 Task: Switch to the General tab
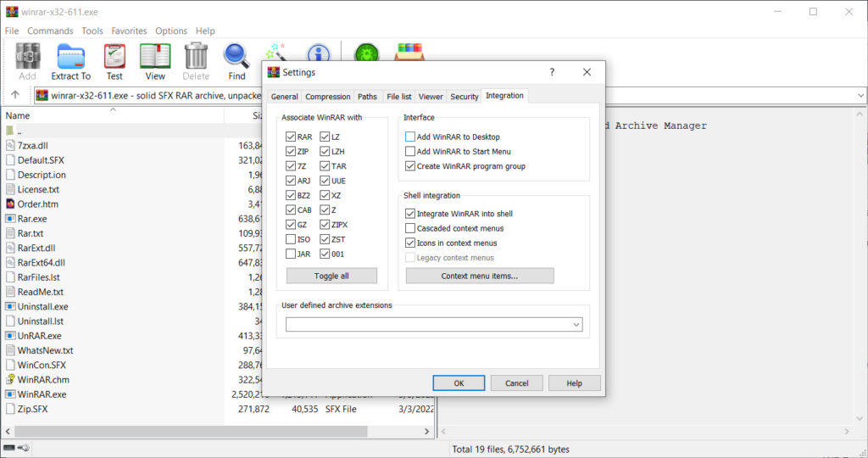(285, 97)
